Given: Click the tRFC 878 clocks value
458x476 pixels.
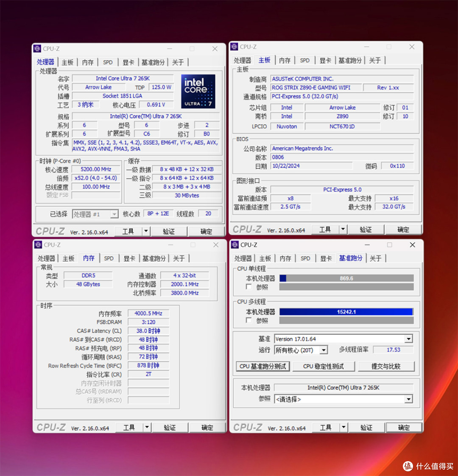Looking at the screenshot, I should tap(148, 365).
